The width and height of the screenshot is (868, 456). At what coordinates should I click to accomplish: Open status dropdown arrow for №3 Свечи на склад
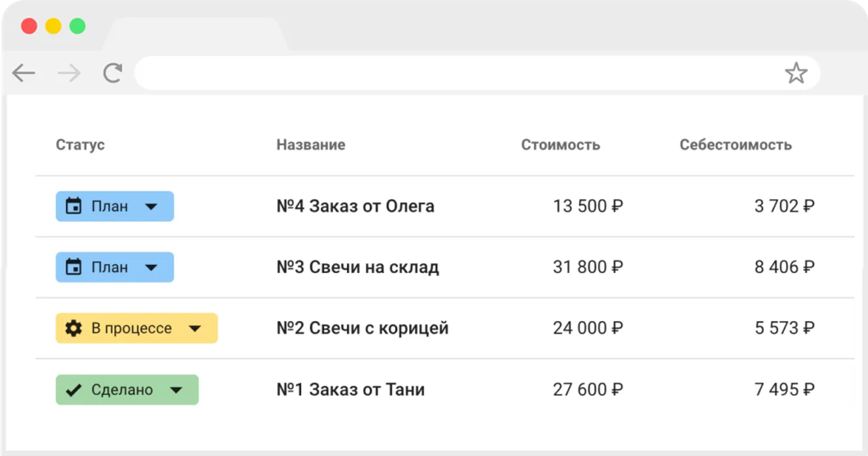point(151,268)
